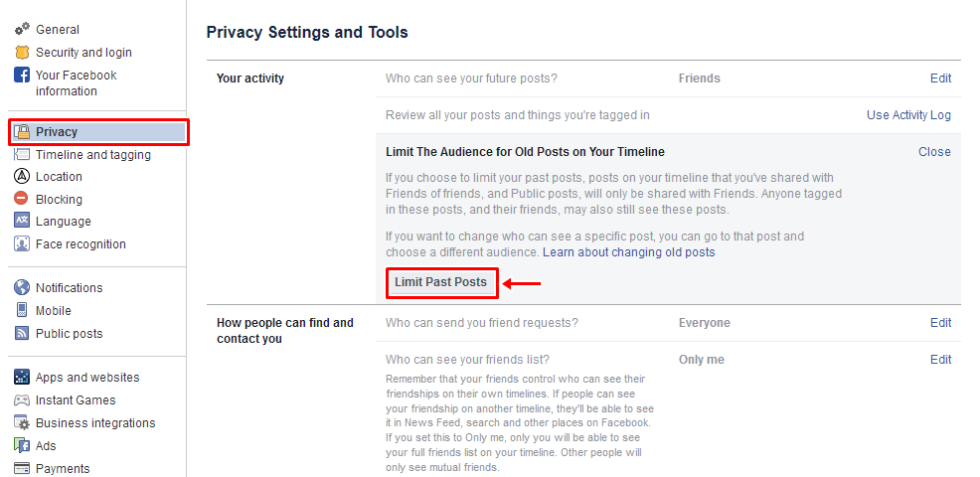Open Location settings
The image size is (980, 477).
coord(59,177)
